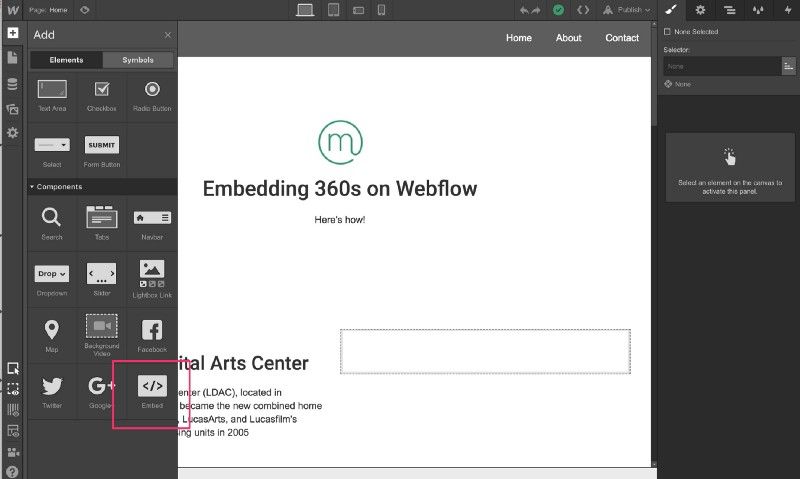Image resolution: width=800 pixels, height=479 pixels.
Task: Add a Dropdown component
Action: click(52, 280)
